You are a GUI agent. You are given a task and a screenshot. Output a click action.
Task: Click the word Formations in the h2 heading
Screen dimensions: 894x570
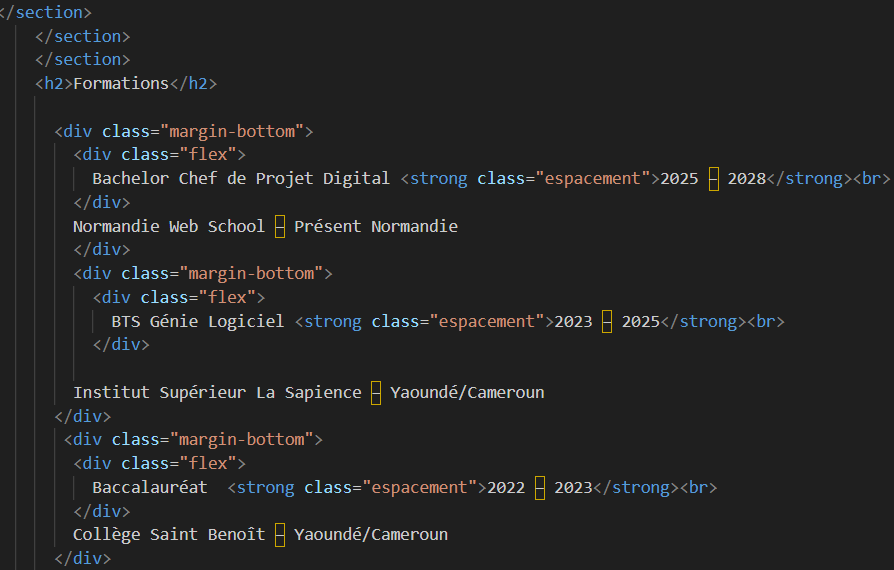pyautogui.click(x=121, y=83)
